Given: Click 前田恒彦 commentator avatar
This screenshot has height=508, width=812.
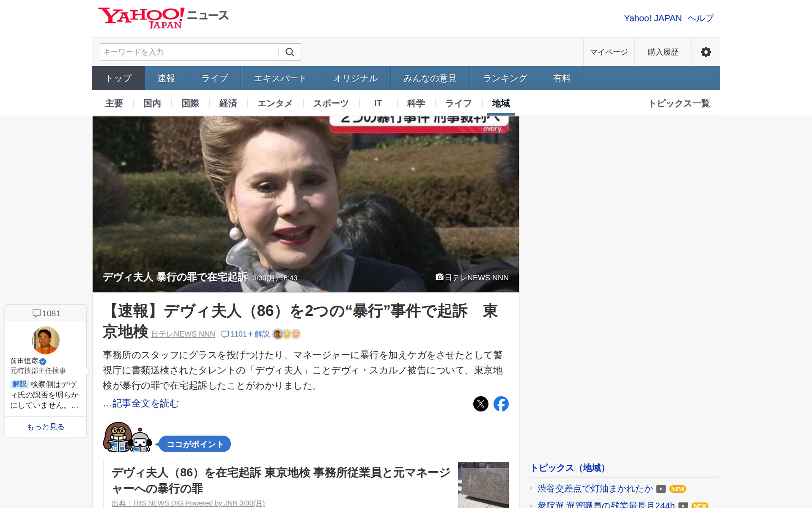Looking at the screenshot, I should coord(46,340).
